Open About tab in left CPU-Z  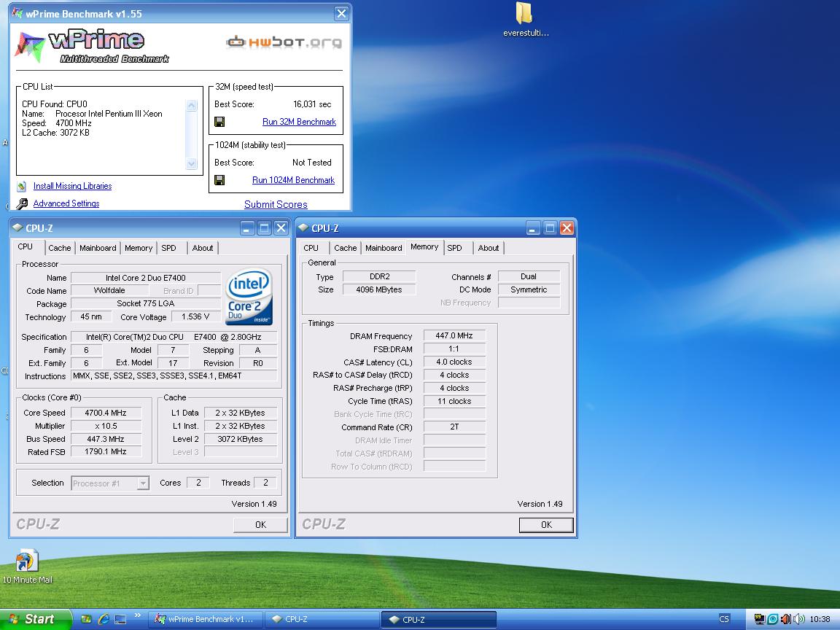[203, 248]
